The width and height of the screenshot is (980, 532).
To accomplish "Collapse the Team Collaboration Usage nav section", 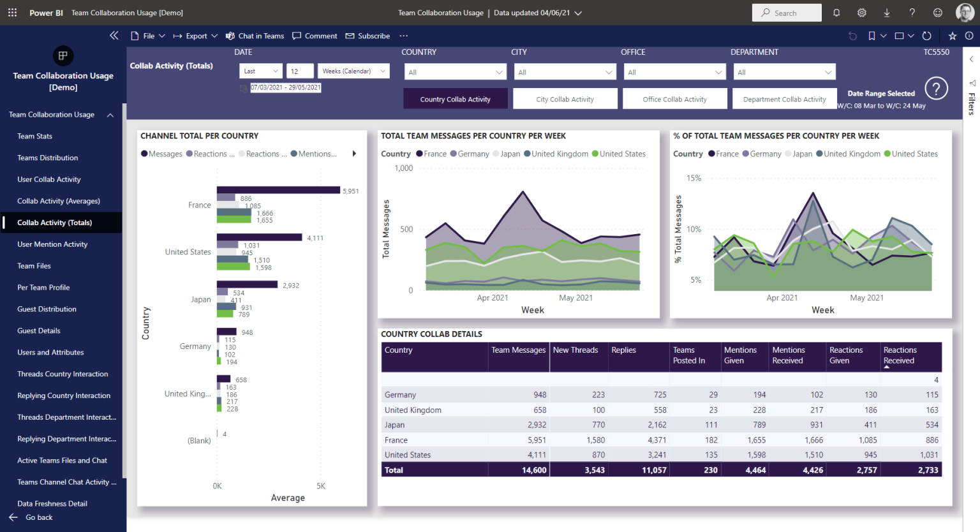I will coord(110,115).
